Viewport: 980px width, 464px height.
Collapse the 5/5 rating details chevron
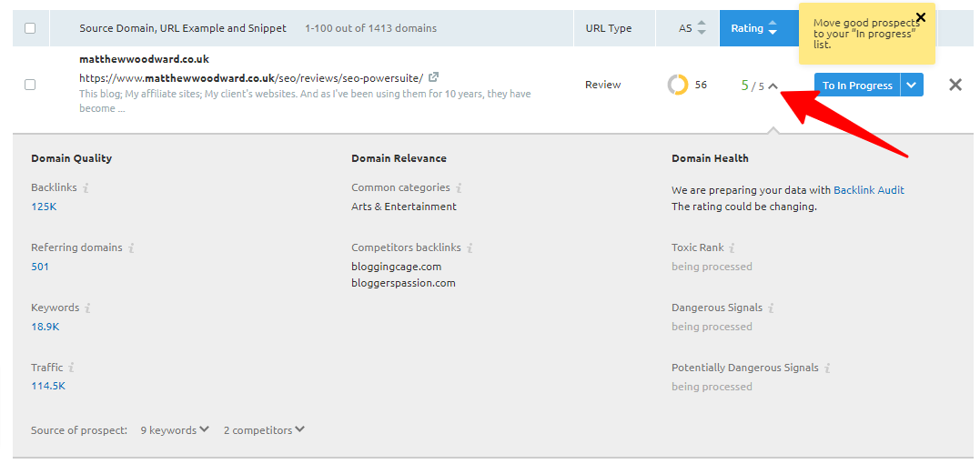773,86
